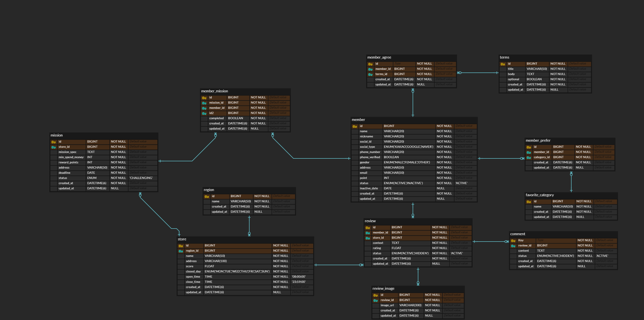Viewport: 644px width, 320px height.
Task: Click the primary key icon beside mission id
Action: point(53,142)
